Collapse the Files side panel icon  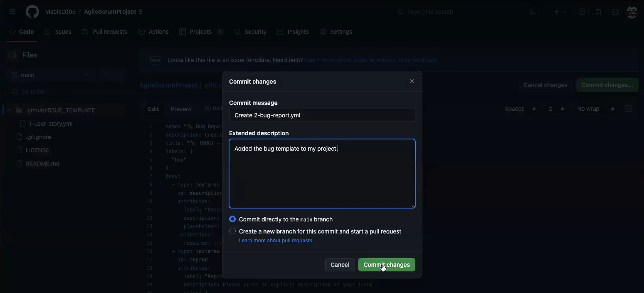pyautogui.click(x=12, y=55)
